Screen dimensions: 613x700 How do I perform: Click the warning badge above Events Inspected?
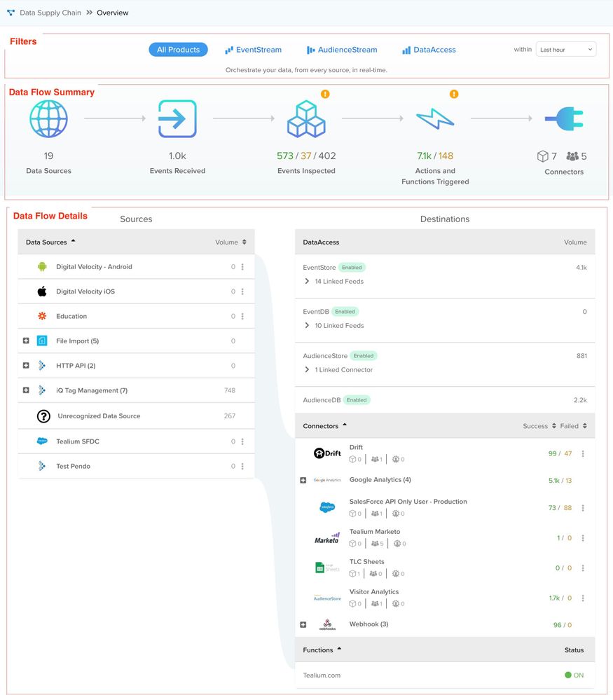pyautogui.click(x=325, y=94)
